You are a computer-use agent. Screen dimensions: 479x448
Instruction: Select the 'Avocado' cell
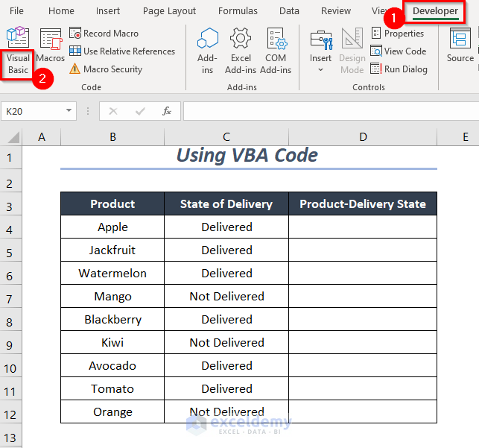(112, 365)
